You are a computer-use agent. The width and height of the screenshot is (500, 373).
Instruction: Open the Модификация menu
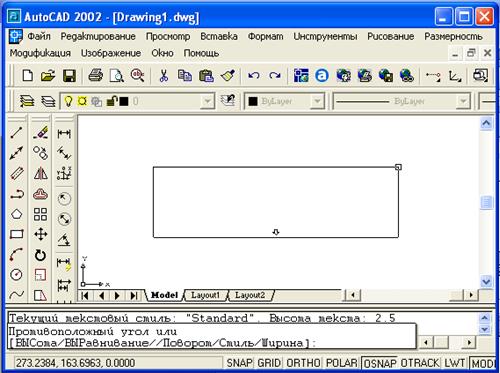[40, 53]
